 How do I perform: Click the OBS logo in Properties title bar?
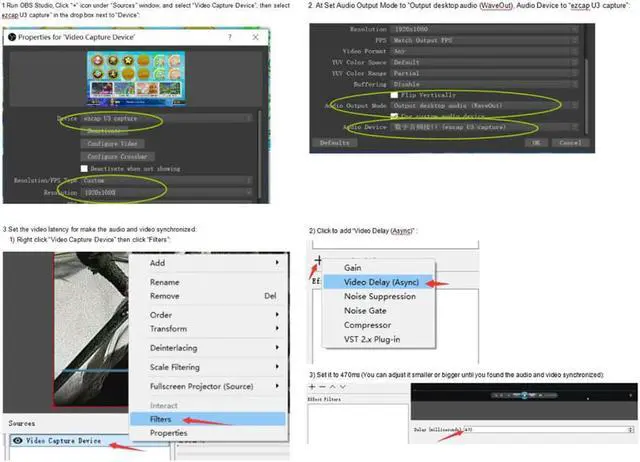point(12,37)
